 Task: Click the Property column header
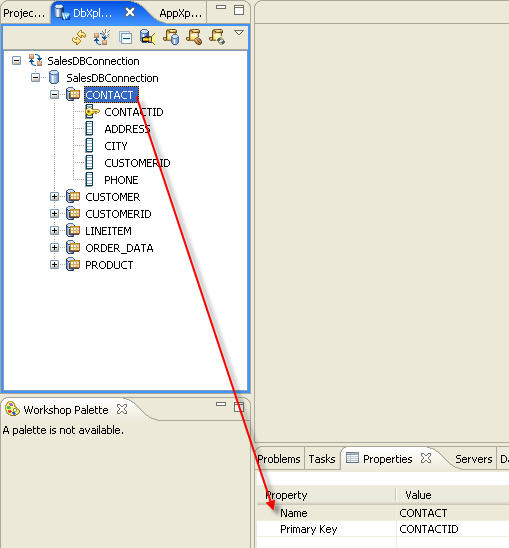pyautogui.click(x=326, y=495)
